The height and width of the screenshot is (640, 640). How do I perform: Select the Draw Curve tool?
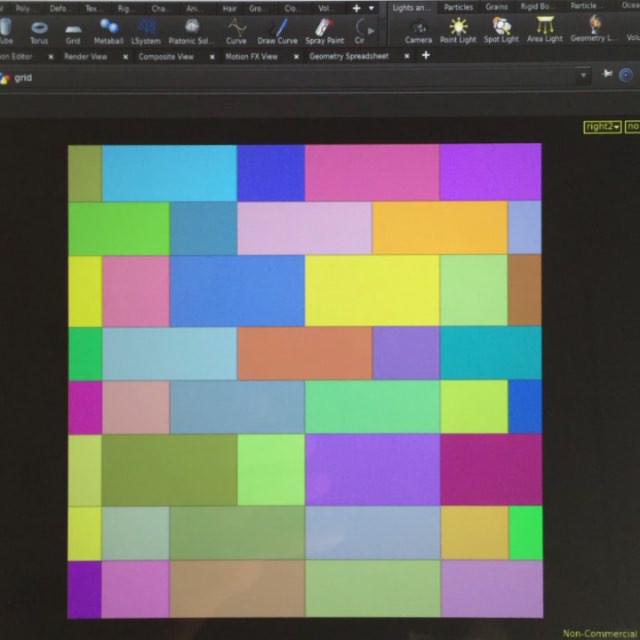click(x=278, y=30)
